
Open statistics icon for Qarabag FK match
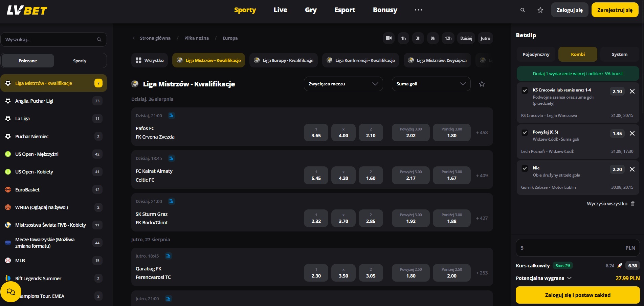coord(169,256)
